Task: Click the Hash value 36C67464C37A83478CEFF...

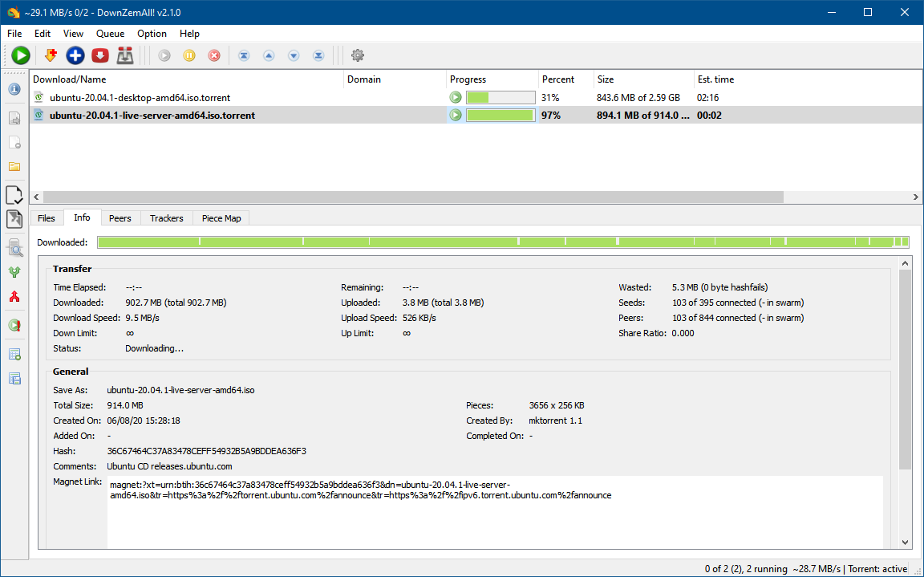Action: [207, 451]
